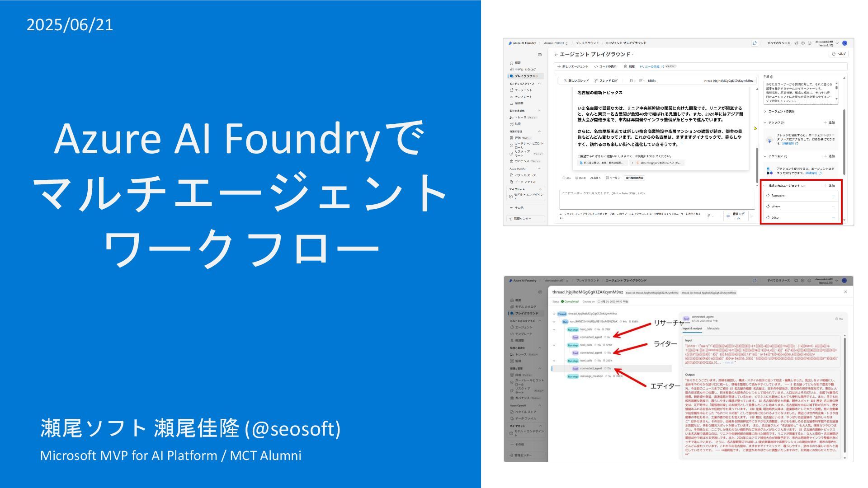This screenshot has width=868, height=488.
Task: Start a 新しいスレッド
Action: [x=576, y=80]
